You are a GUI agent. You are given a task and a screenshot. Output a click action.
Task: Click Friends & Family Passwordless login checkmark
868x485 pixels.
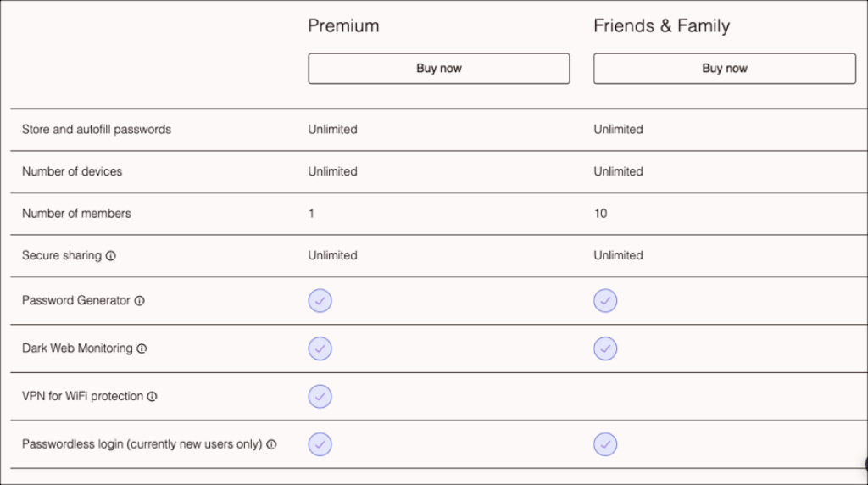click(605, 444)
